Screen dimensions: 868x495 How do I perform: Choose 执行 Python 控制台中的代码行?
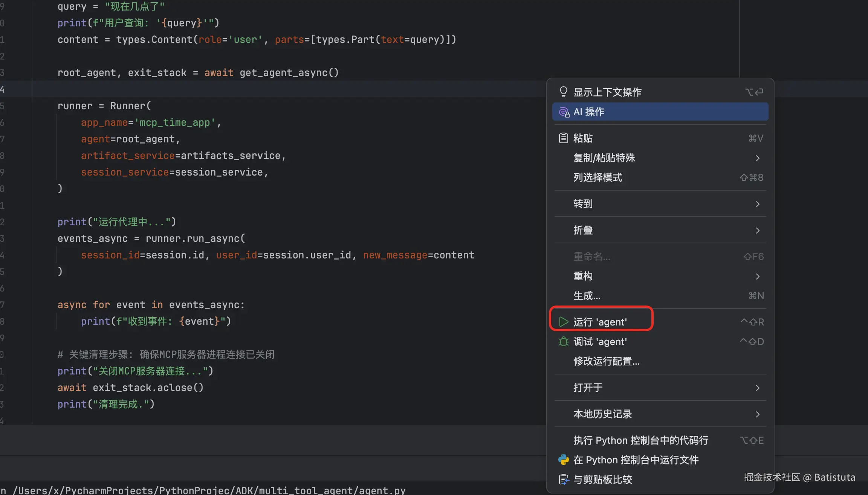point(640,440)
